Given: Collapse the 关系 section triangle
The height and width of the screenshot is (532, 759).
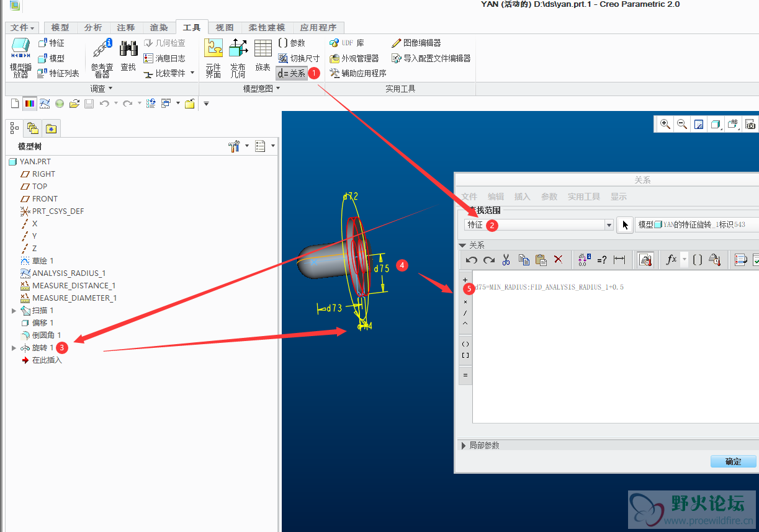Looking at the screenshot, I should (462, 245).
